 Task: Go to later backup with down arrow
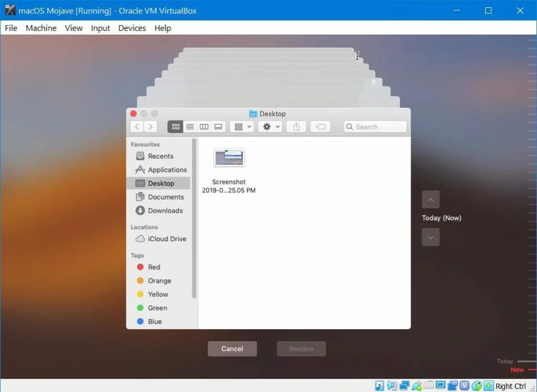coord(431,237)
